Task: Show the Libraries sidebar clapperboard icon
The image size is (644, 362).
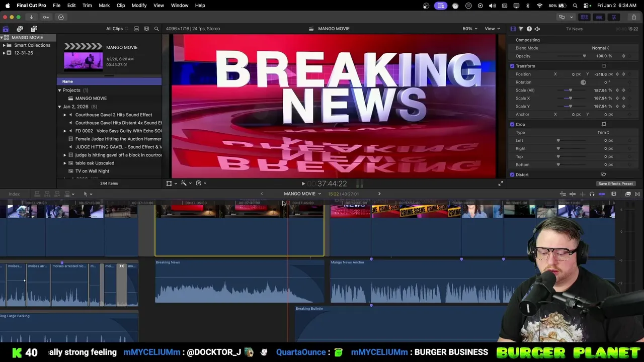Action: (x=6, y=29)
